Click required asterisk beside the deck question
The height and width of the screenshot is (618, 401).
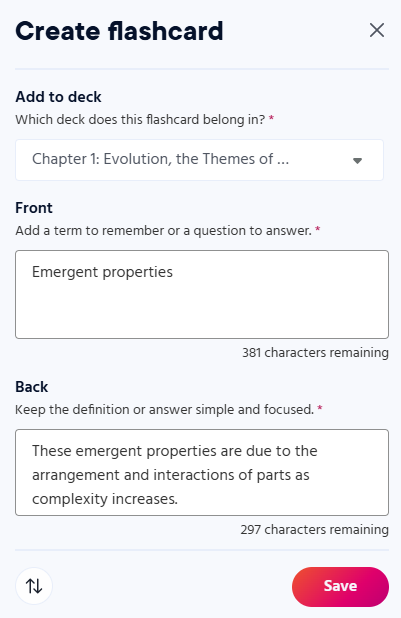(x=271, y=118)
